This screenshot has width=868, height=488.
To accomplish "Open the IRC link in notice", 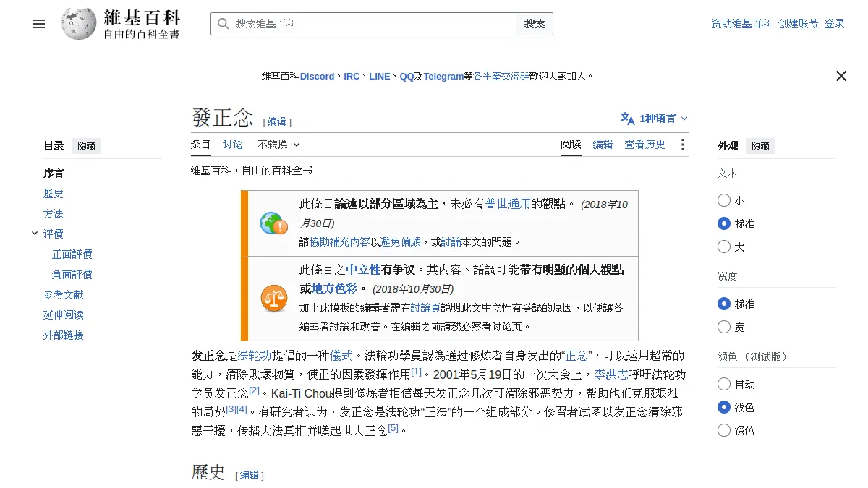I will [x=352, y=76].
